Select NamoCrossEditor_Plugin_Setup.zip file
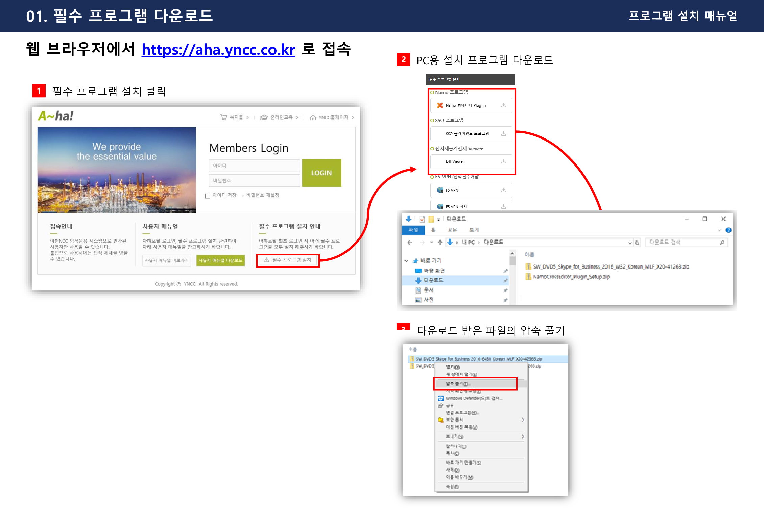Viewport: 764px width, 532px height. pos(571,277)
